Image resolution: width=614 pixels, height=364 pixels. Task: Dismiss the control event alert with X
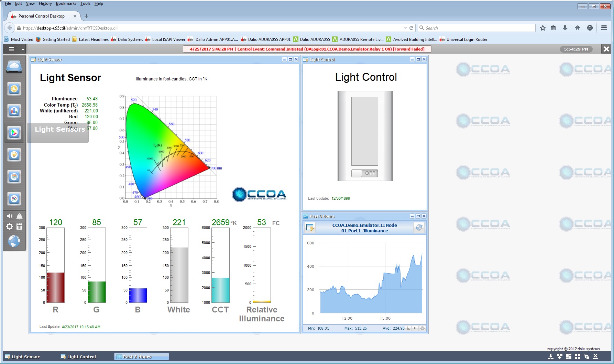tap(606, 49)
